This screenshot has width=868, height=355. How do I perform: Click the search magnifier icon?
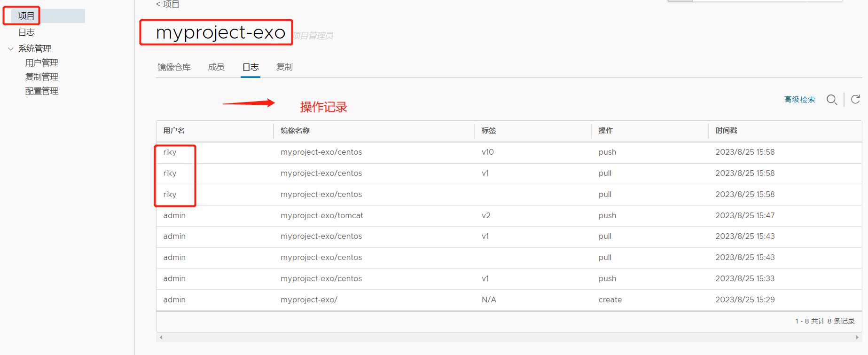coord(832,100)
